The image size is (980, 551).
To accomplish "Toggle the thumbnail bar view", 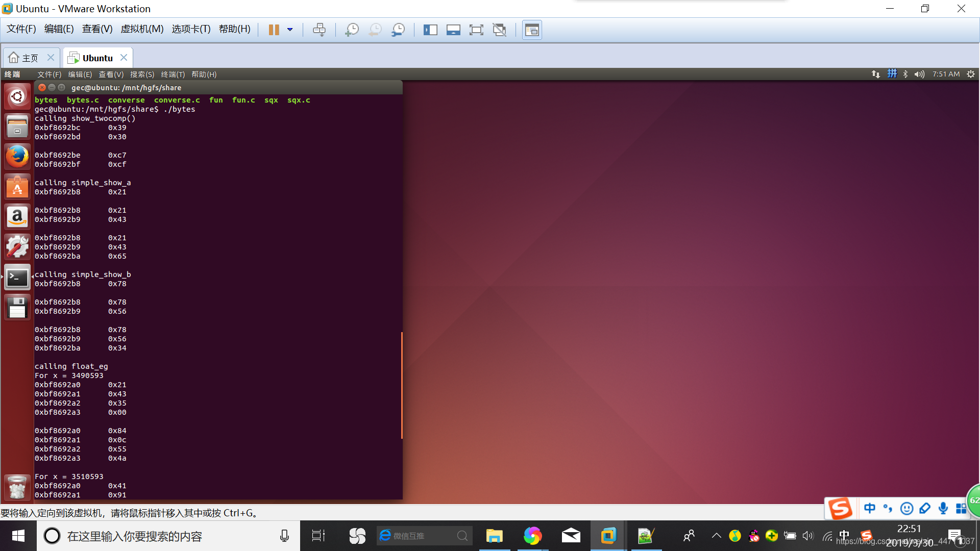I will point(453,30).
